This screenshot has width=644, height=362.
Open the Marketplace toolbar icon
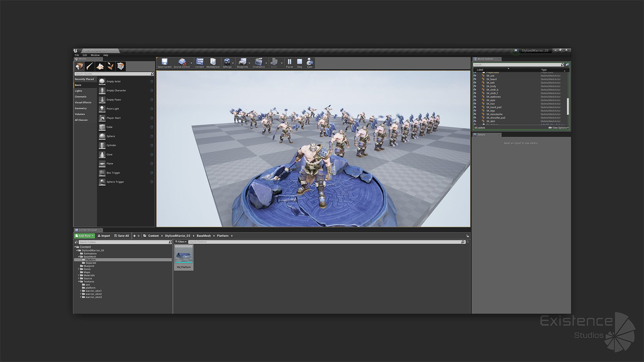point(213,63)
